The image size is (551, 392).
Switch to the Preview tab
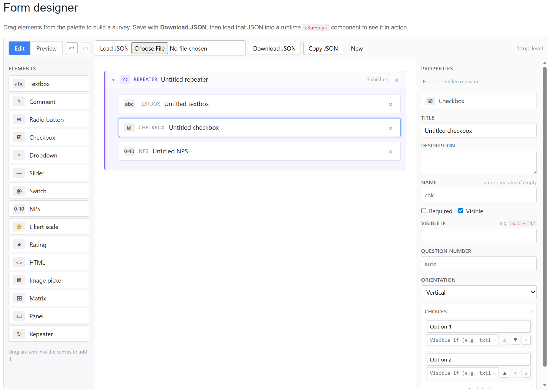tap(46, 48)
